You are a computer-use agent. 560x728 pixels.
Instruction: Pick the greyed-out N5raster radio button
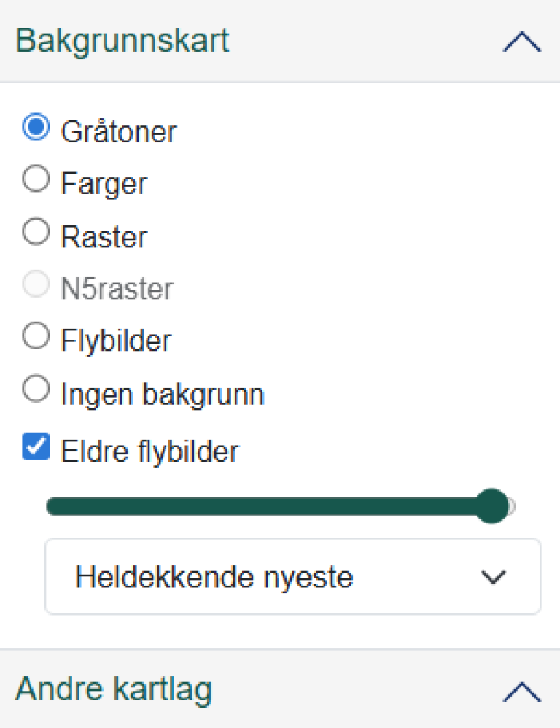tap(36, 286)
